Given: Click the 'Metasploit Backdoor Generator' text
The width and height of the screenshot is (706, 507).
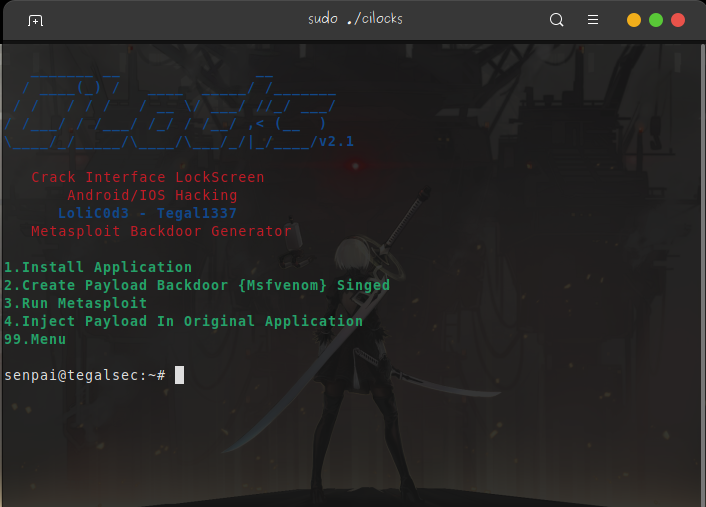Looking at the screenshot, I should point(161,231).
